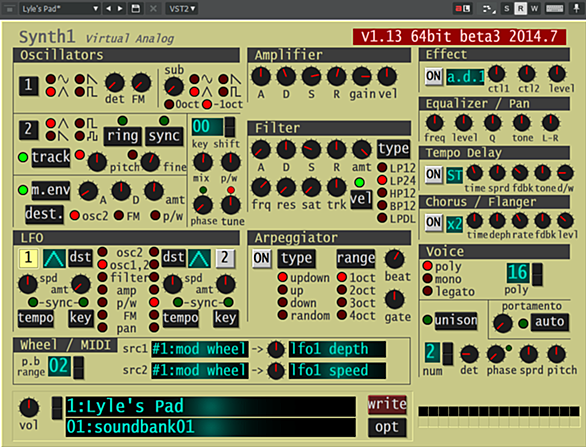Click the ST delay mode selector
The width and height of the screenshot is (586, 447).
[454, 175]
